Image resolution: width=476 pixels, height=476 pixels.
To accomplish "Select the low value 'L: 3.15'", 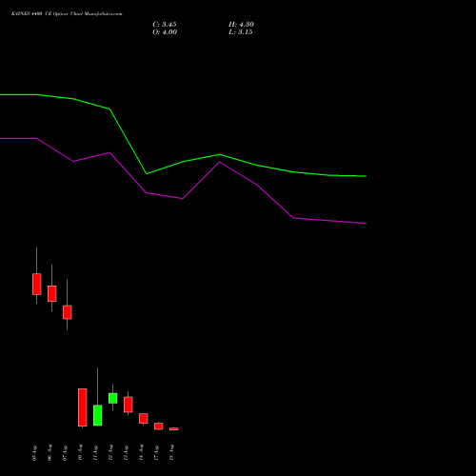I will pyautogui.click(x=241, y=32).
